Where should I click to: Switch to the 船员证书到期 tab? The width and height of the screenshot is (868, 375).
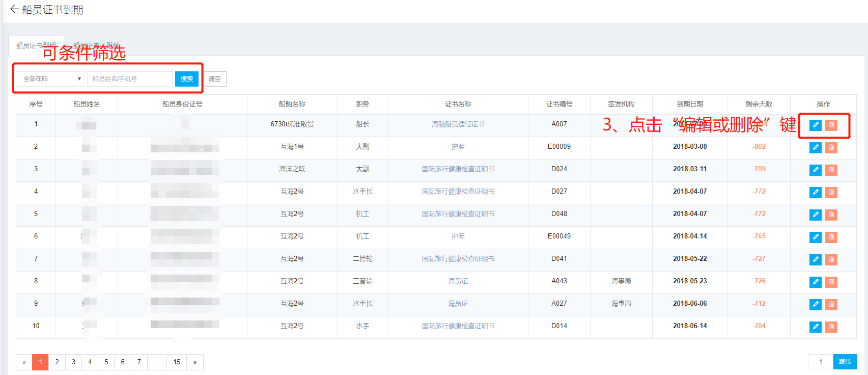coord(36,45)
